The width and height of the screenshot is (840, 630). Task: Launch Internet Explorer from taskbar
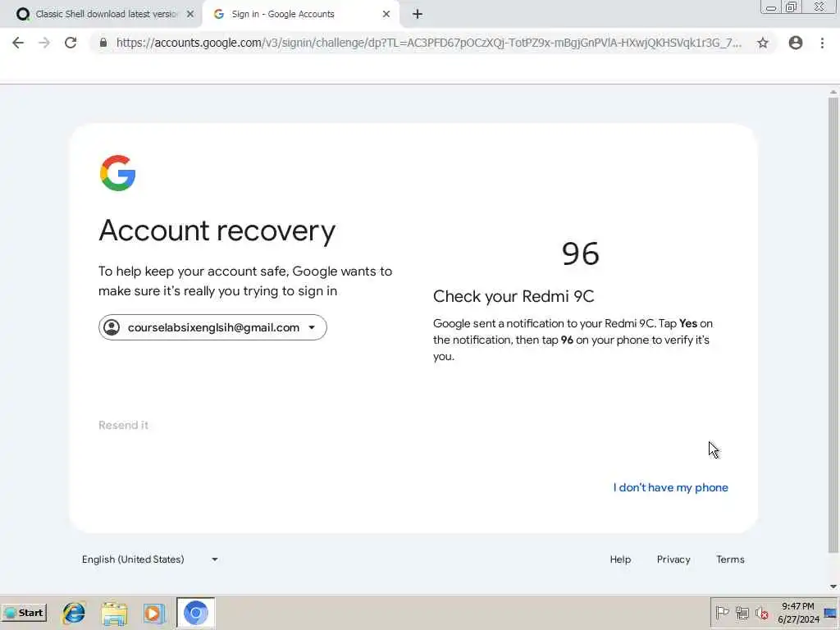point(74,613)
